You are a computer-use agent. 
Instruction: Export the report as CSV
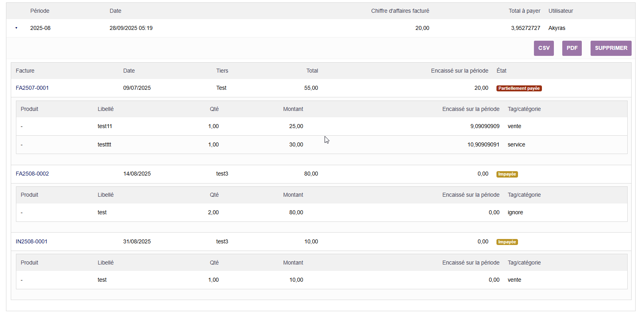(x=544, y=48)
